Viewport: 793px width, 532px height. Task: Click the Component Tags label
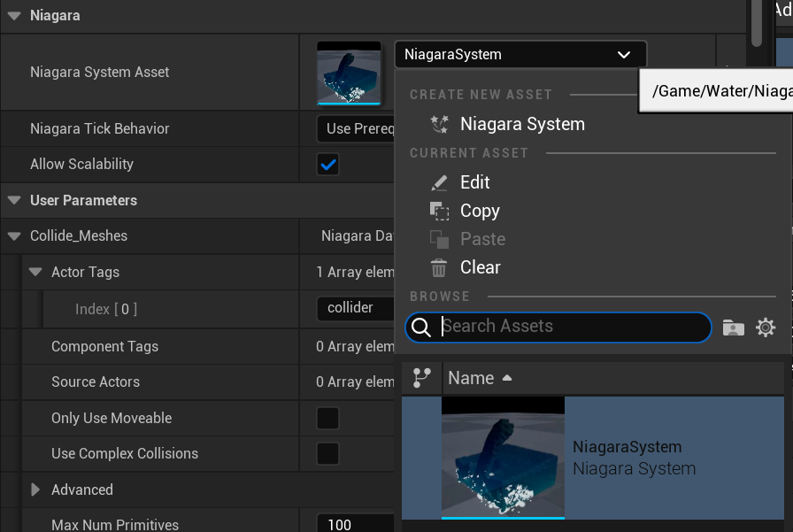[104, 346]
